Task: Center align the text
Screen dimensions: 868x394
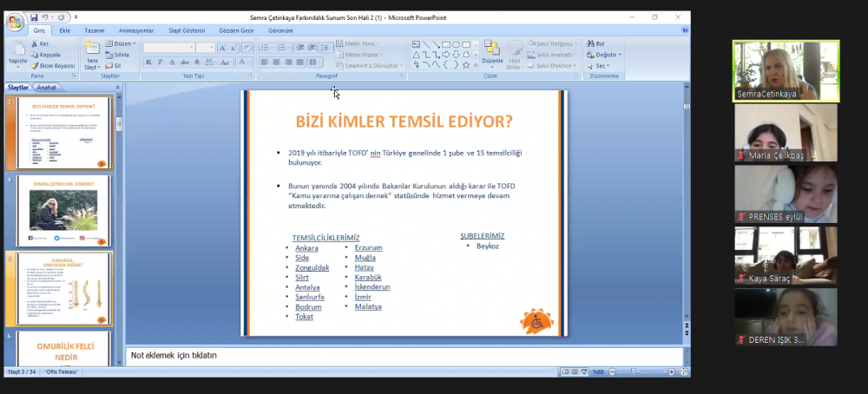Action: click(x=276, y=62)
